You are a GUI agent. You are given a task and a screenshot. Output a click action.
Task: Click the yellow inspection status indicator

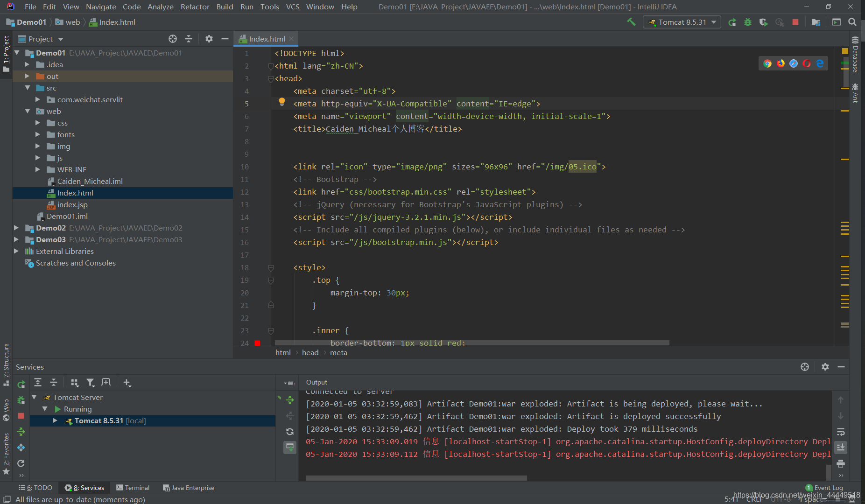tap(845, 51)
